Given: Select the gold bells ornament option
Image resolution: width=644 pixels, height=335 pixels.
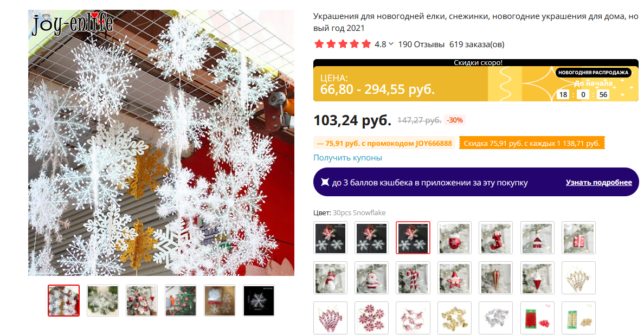Looking at the screenshot, I should (x=454, y=318).
